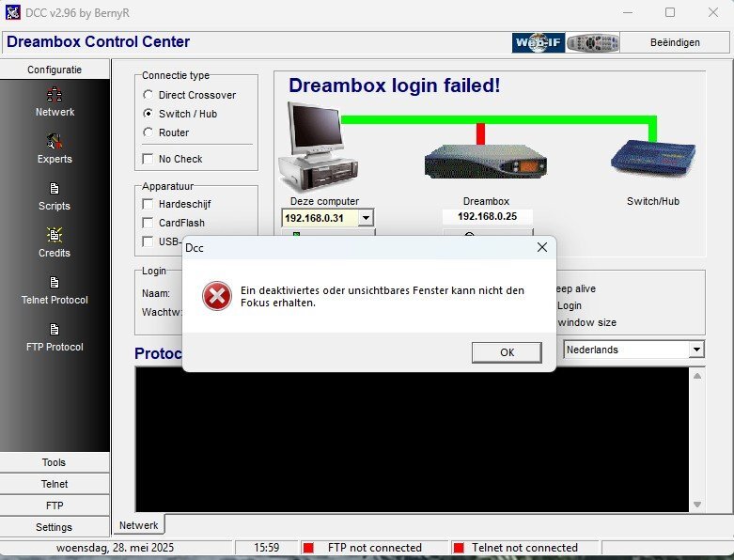Image resolution: width=734 pixels, height=560 pixels.
Task: Enable the No Check checkbox
Action: [148, 159]
